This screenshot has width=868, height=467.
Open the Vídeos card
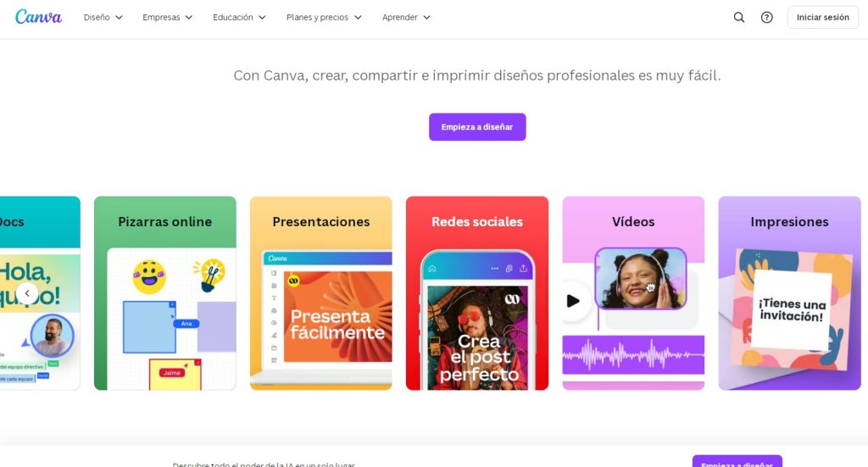(633, 292)
